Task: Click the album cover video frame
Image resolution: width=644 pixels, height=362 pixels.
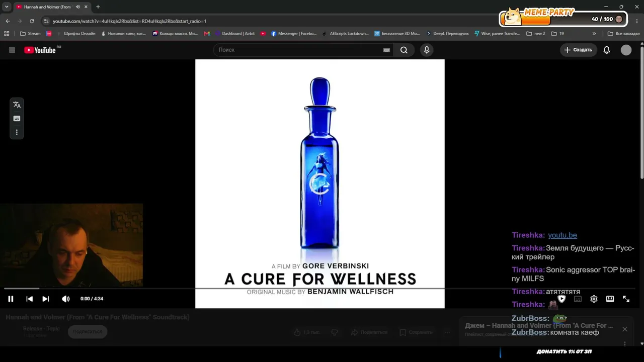Action: (x=320, y=184)
